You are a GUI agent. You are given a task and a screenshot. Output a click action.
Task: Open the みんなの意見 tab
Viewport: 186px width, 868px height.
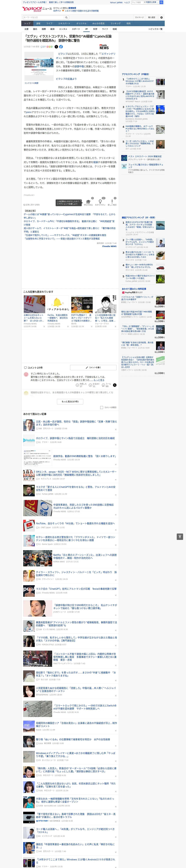pos(98,24)
